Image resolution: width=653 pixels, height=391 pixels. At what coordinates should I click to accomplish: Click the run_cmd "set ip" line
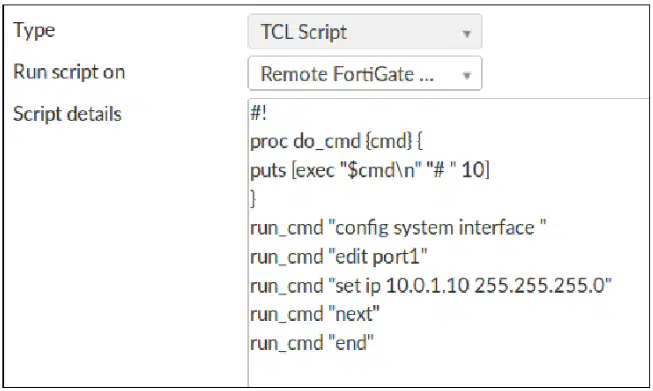point(431,286)
